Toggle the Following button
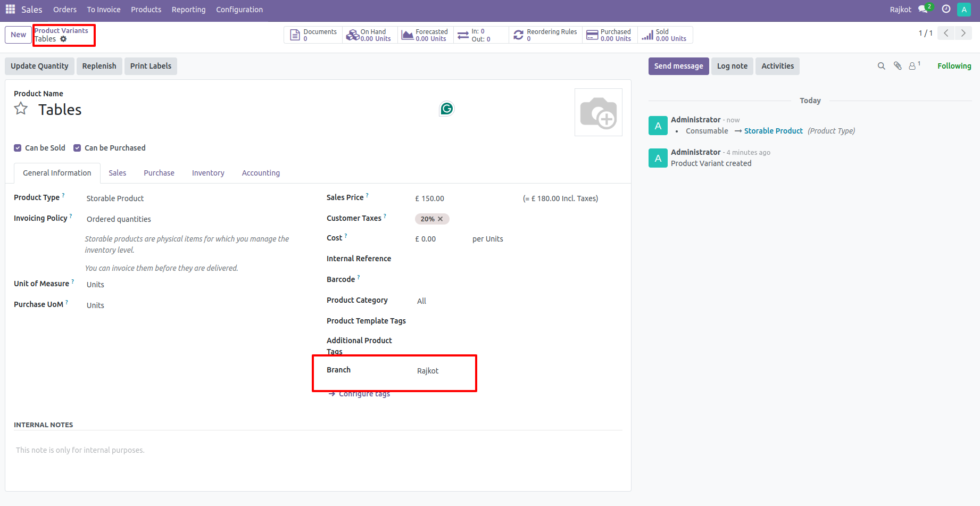Viewport: 980px width, 506px height. click(954, 66)
